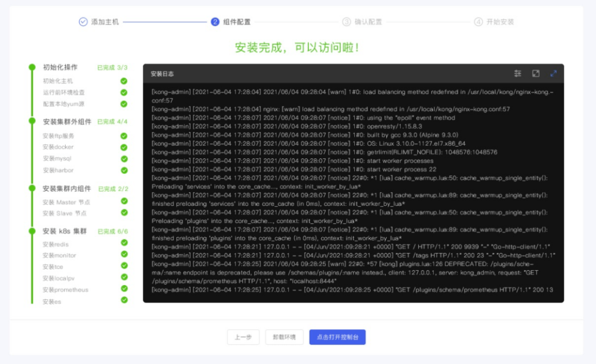Click the 安装日志 panel title bar

[x=164, y=73]
